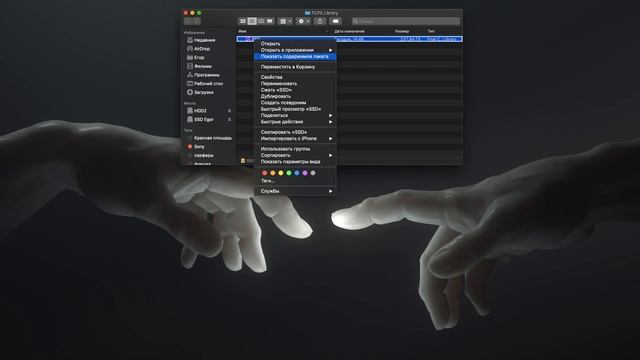This screenshot has width=640, height=360.
Task: Expand Импортировать с iPhone submenu
Action: tap(295, 139)
